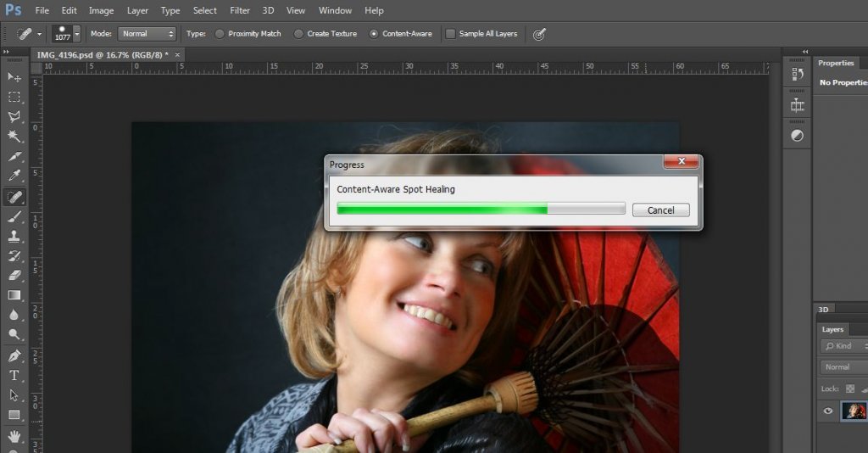Select the Pen tool

[14, 355]
